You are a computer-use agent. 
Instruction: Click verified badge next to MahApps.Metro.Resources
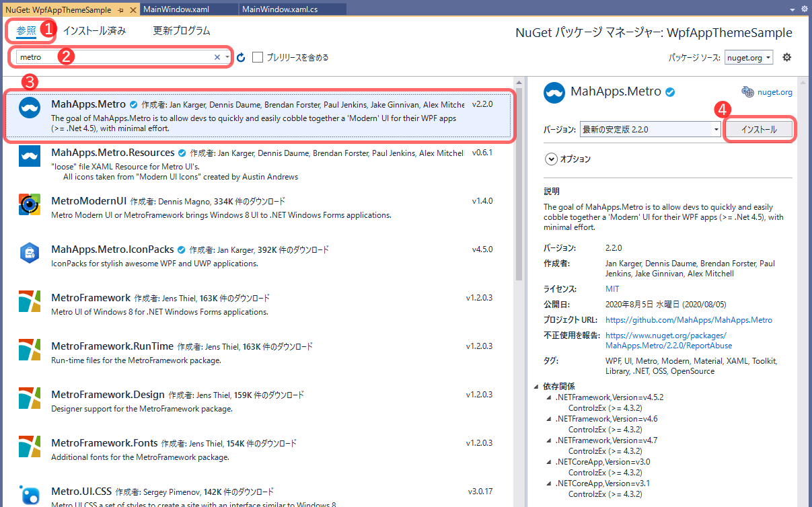[182, 153]
